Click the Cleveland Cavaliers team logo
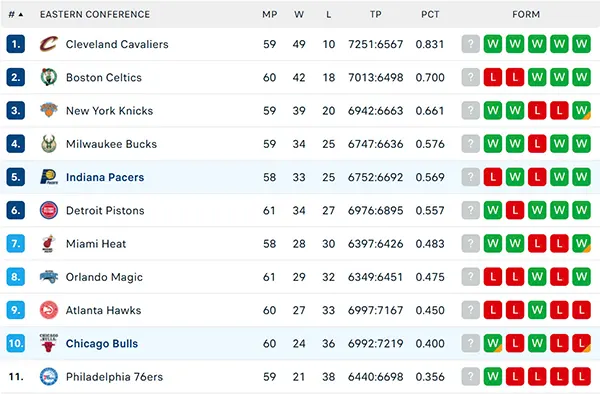Screen dimensions: 600x394 [49, 44]
